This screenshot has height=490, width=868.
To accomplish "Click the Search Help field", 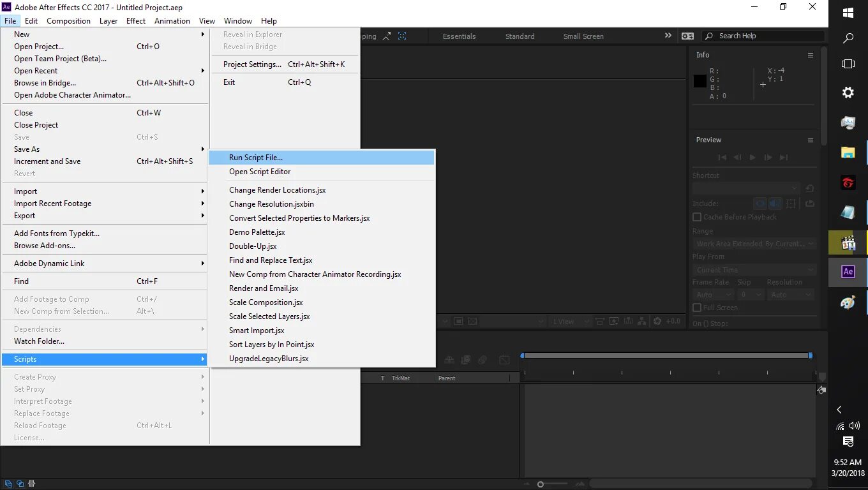I will tap(763, 36).
